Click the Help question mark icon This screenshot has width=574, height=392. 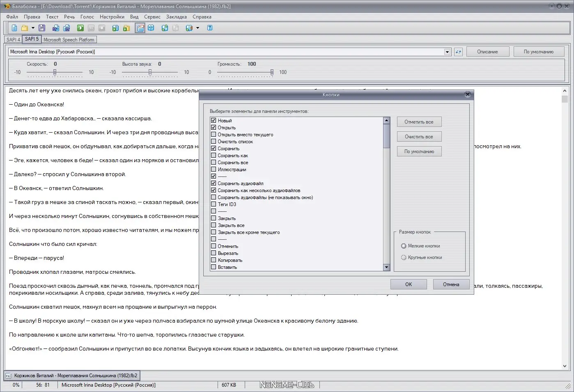[x=210, y=28]
